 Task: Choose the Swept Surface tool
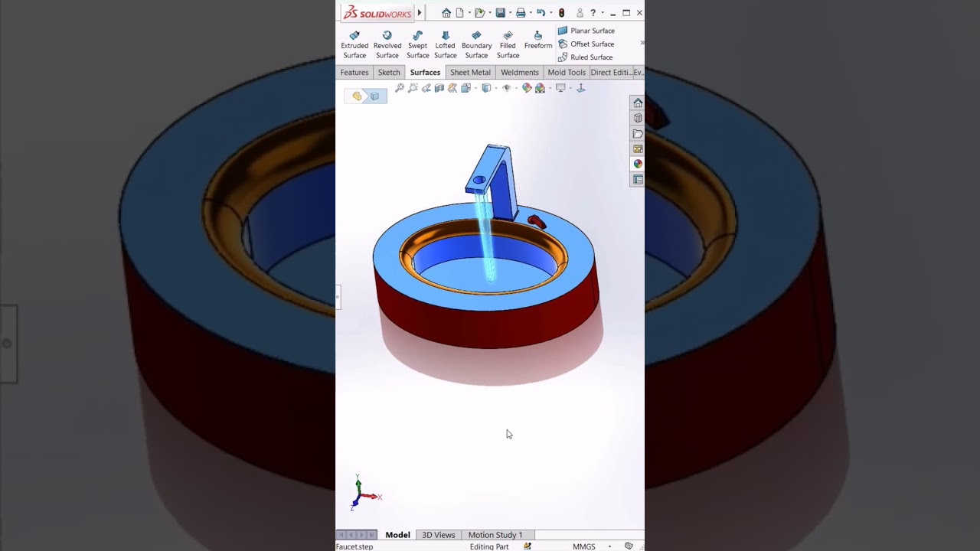[418, 44]
